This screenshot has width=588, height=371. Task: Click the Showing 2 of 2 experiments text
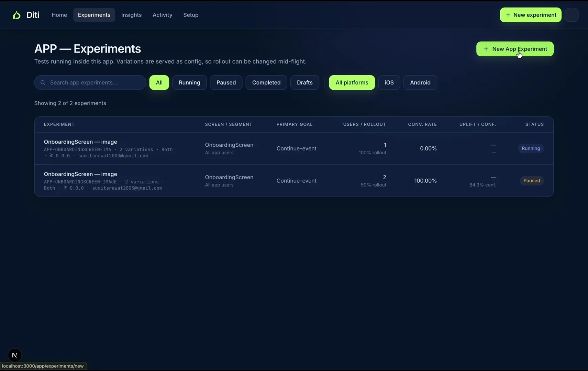(70, 103)
